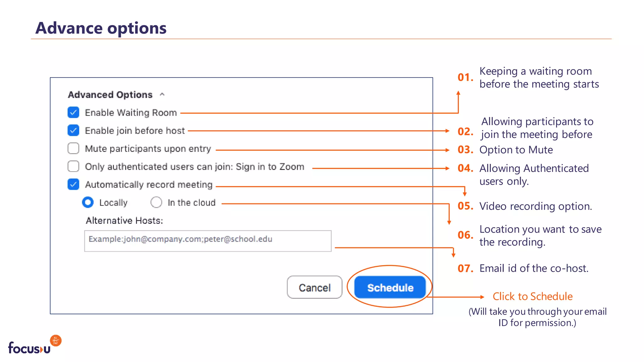Click the orange All About You badge
This screenshot has width=644, height=362.
click(56, 341)
